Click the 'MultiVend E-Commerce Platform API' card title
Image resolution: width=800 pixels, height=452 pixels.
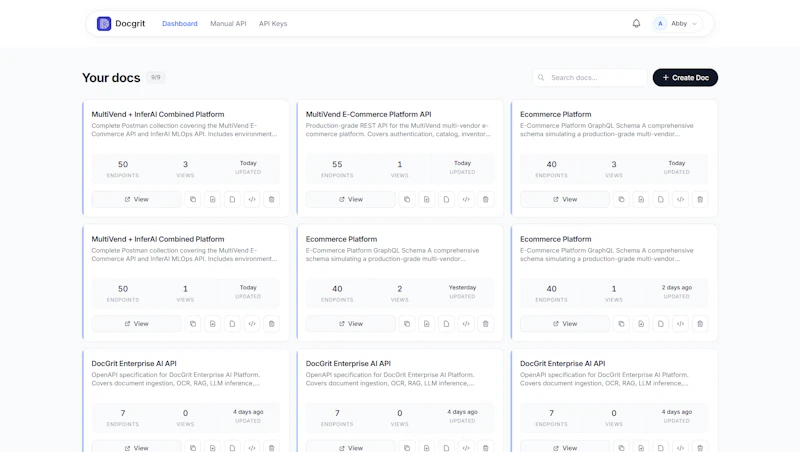coord(368,114)
